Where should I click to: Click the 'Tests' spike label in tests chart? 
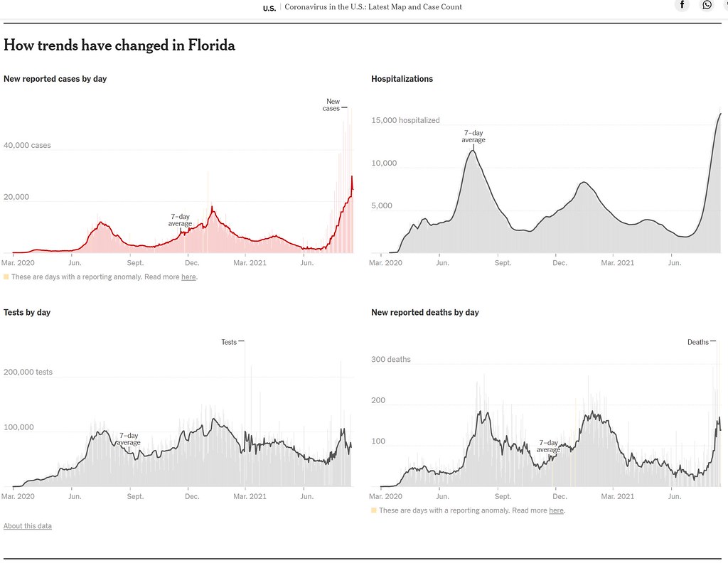point(229,342)
